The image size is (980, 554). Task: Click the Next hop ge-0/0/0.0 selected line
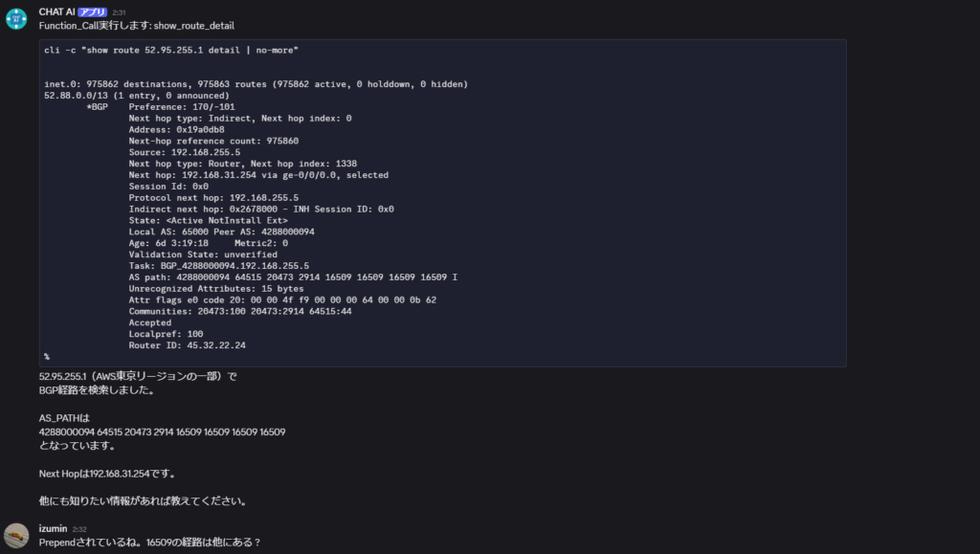[x=258, y=175]
